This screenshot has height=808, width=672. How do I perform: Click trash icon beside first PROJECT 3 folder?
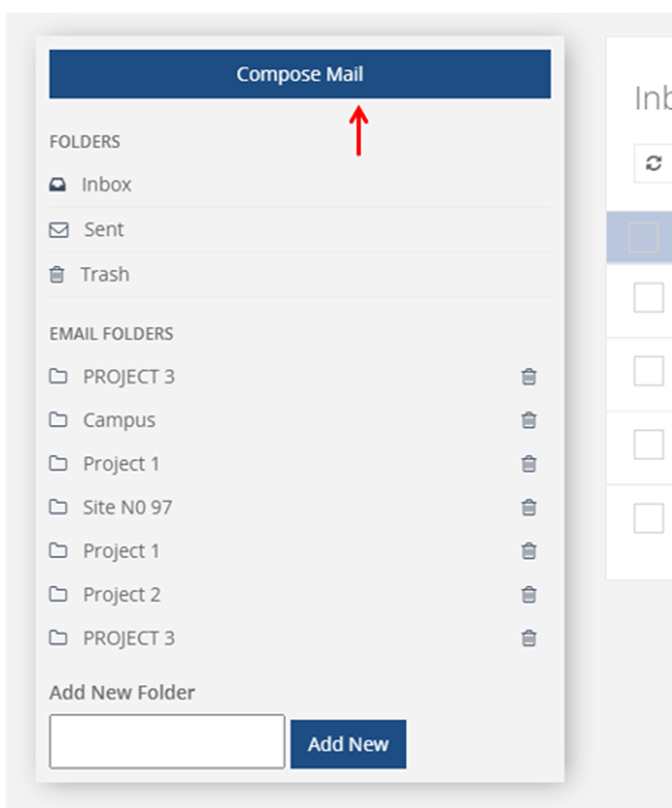point(529,376)
